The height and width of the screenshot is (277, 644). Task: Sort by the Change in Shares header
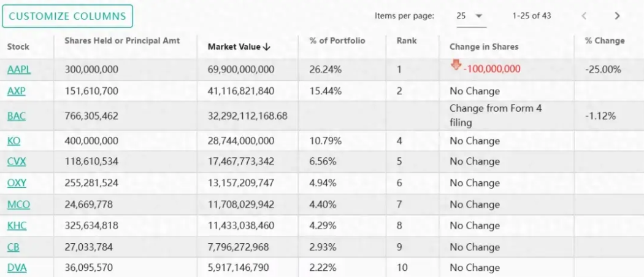(x=484, y=47)
